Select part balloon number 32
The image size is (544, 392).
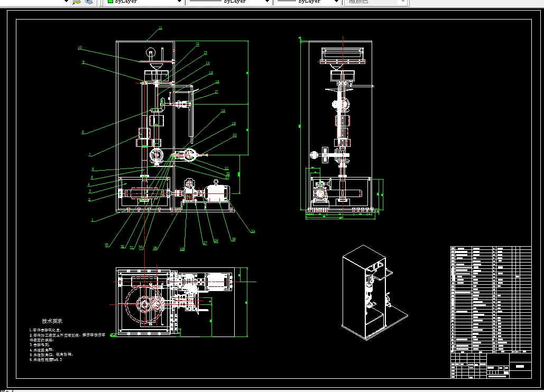tap(123, 247)
